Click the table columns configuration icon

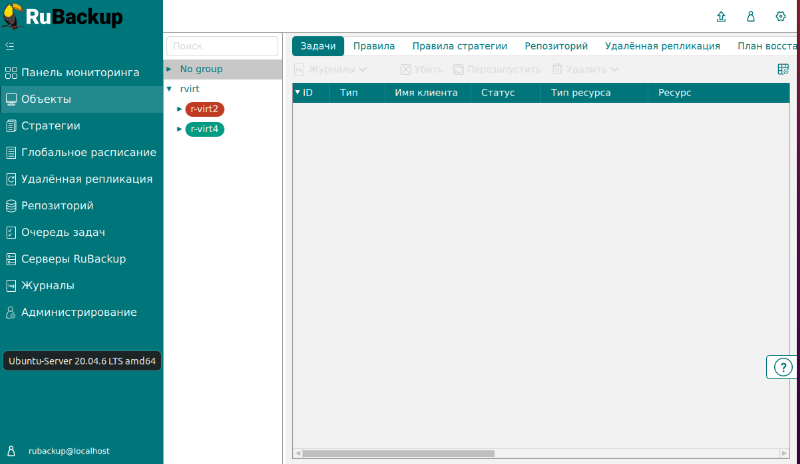coord(783,69)
